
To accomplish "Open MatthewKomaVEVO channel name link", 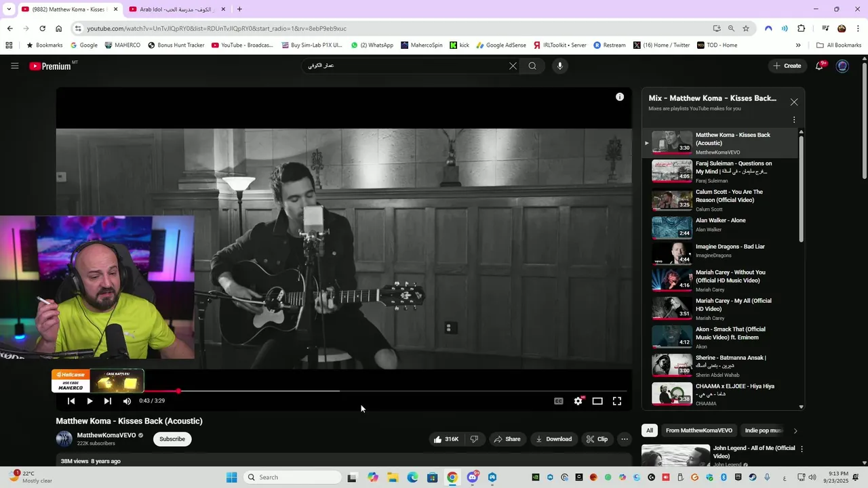I will point(106,435).
